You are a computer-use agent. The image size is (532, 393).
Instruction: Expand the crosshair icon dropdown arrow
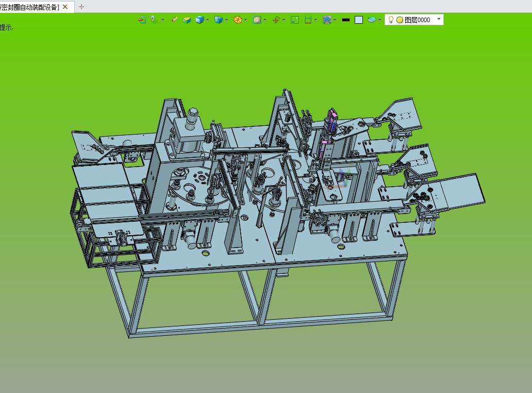tap(284, 20)
